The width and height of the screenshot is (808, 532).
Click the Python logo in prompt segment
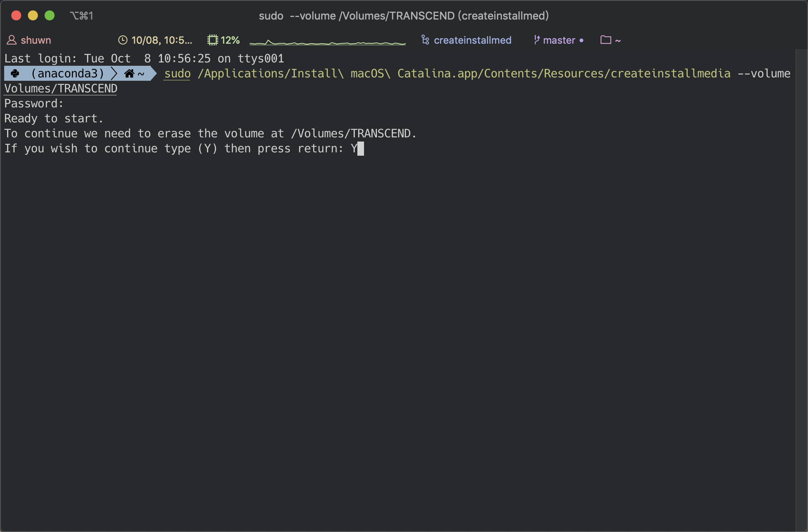tap(15, 74)
